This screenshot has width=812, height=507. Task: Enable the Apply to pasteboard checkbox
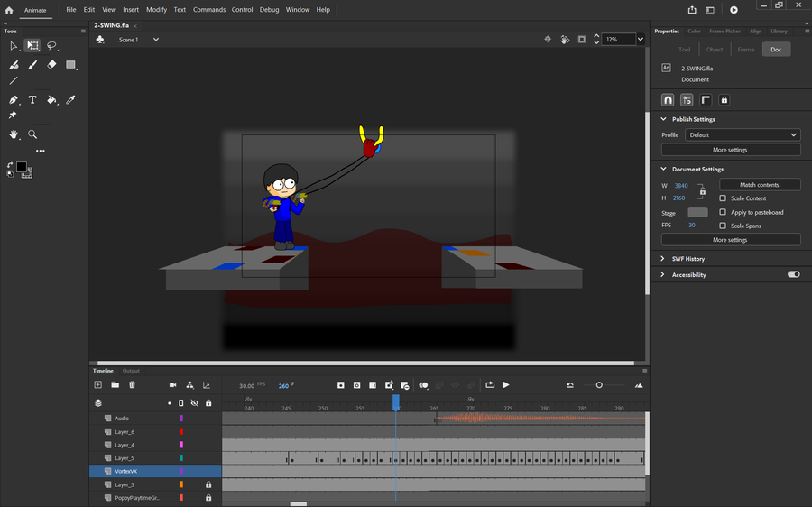723,212
